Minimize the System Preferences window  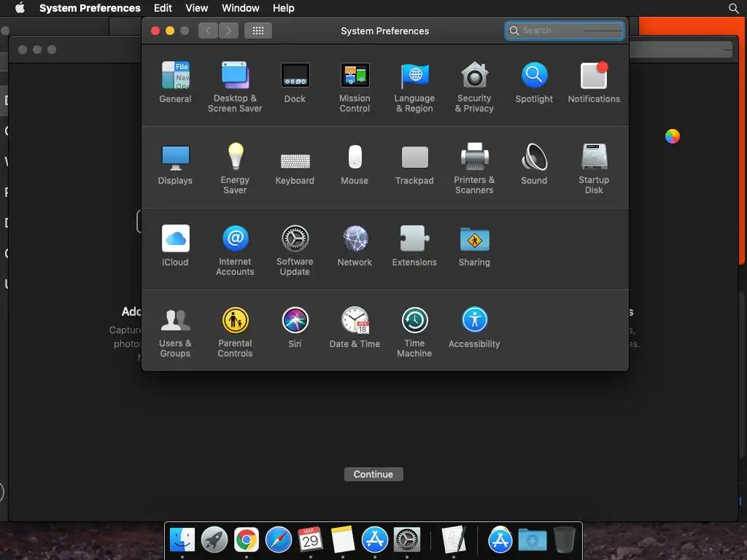pos(169,31)
